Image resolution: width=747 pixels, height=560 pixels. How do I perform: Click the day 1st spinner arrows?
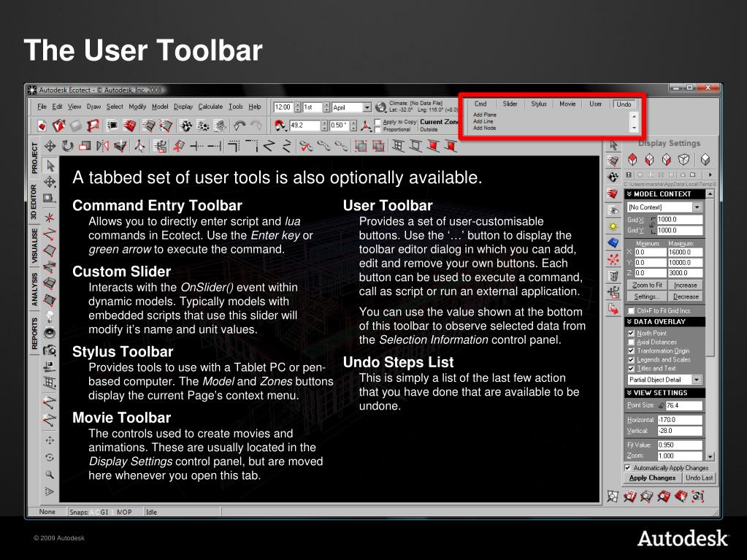[x=326, y=107]
